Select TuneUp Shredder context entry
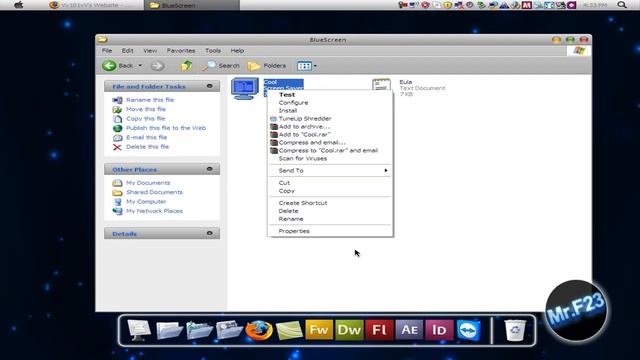This screenshot has height=360, width=640. click(330, 118)
